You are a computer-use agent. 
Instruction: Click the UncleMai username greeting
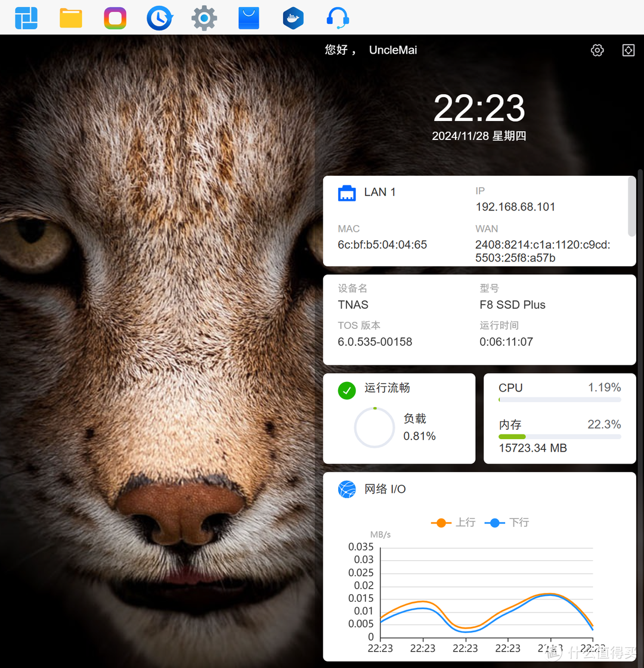[393, 50]
